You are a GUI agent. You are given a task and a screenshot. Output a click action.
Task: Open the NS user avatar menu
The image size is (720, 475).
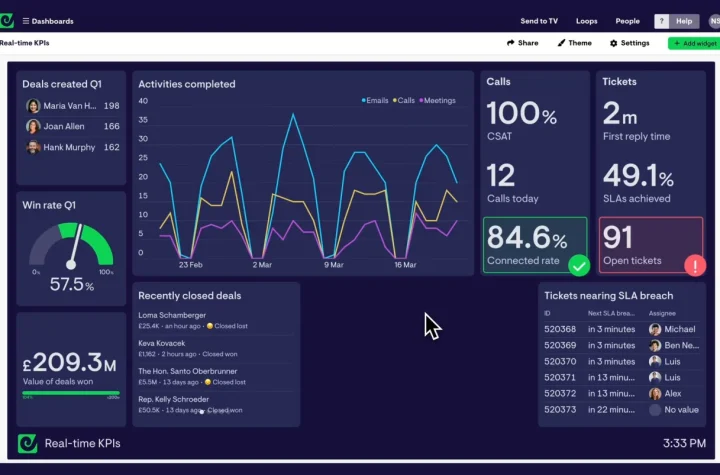click(x=714, y=21)
